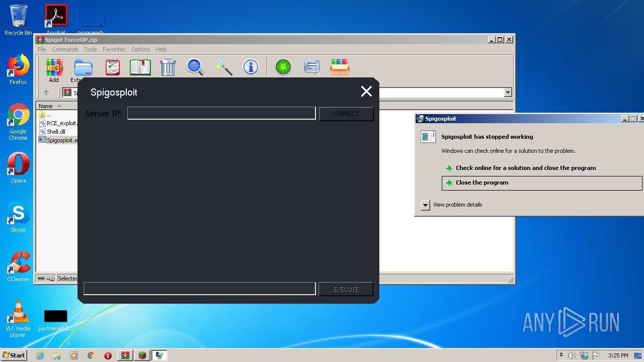Close the Spigosploit window with the X

click(x=366, y=91)
